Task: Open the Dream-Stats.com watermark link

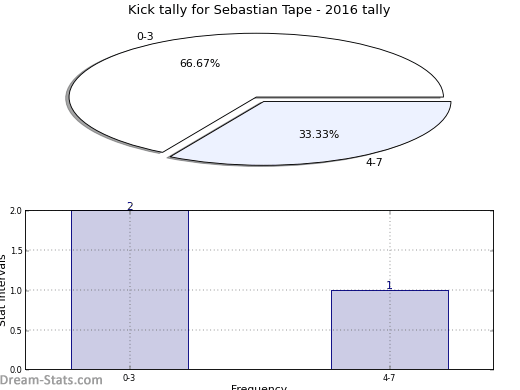Action: [51, 380]
